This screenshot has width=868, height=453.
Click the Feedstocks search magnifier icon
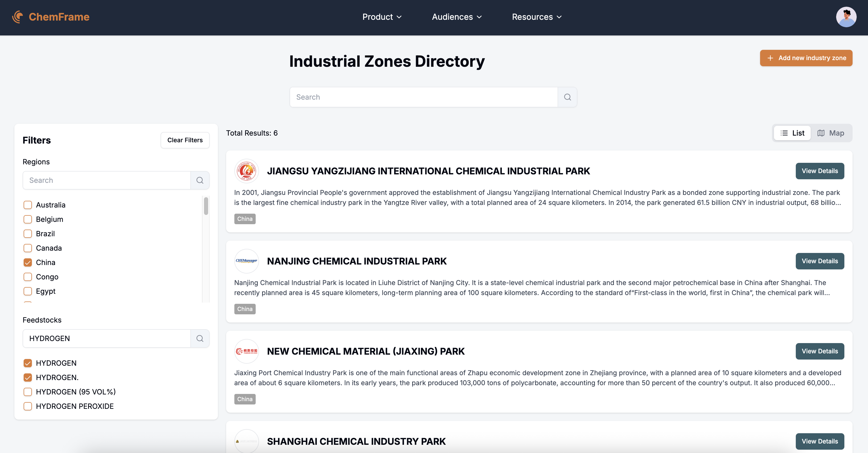tap(200, 338)
